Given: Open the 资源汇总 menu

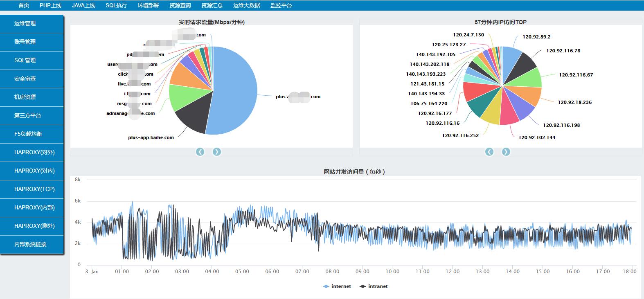Looking at the screenshot, I should [212, 5].
